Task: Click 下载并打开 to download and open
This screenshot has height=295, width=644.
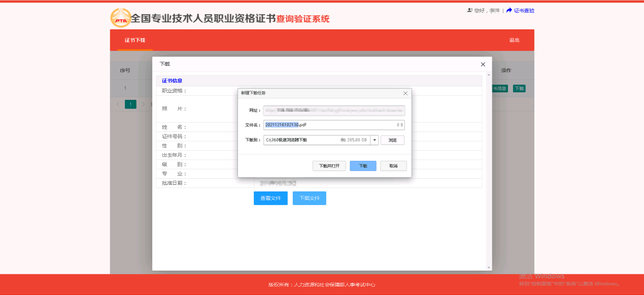Action: point(328,166)
